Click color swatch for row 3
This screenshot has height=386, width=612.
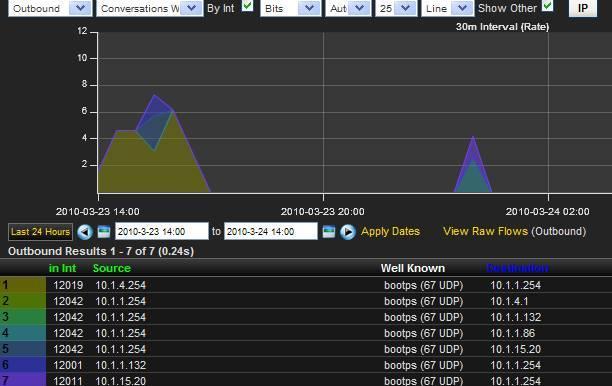click(23, 317)
